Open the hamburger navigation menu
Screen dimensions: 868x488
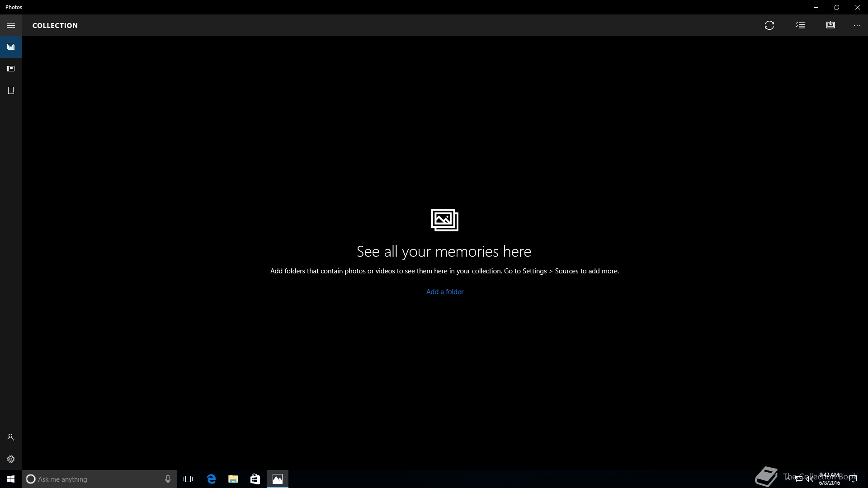[x=11, y=25]
